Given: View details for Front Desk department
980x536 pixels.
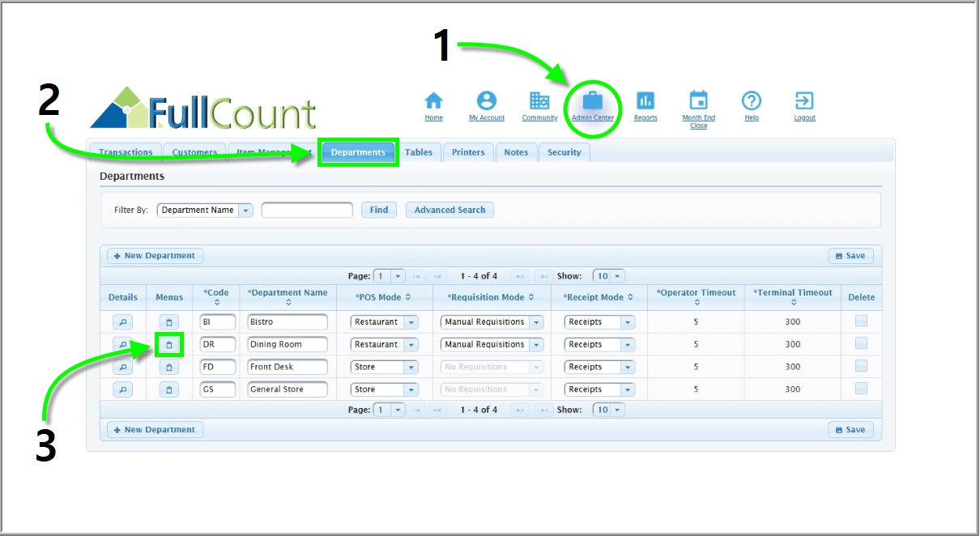Looking at the screenshot, I should [122, 367].
